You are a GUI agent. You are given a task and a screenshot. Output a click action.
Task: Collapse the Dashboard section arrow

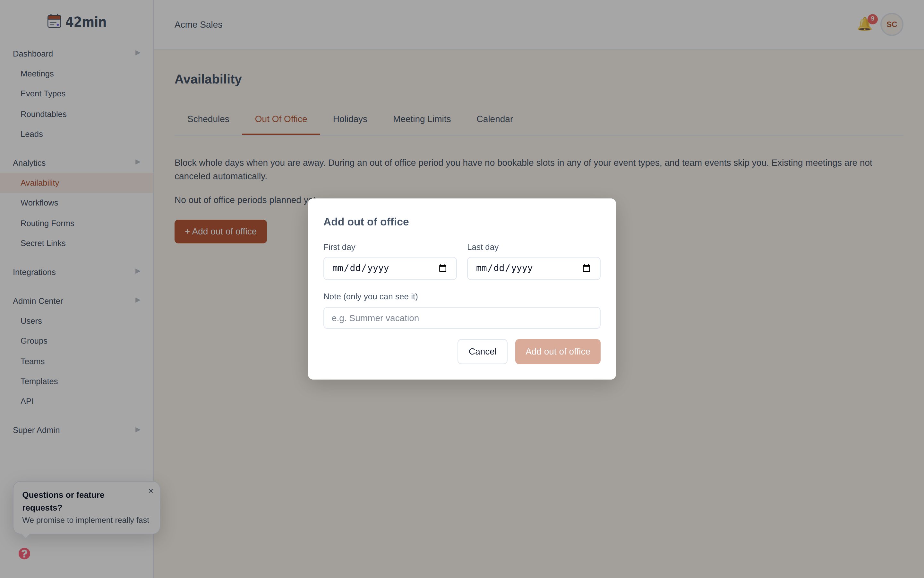(138, 53)
